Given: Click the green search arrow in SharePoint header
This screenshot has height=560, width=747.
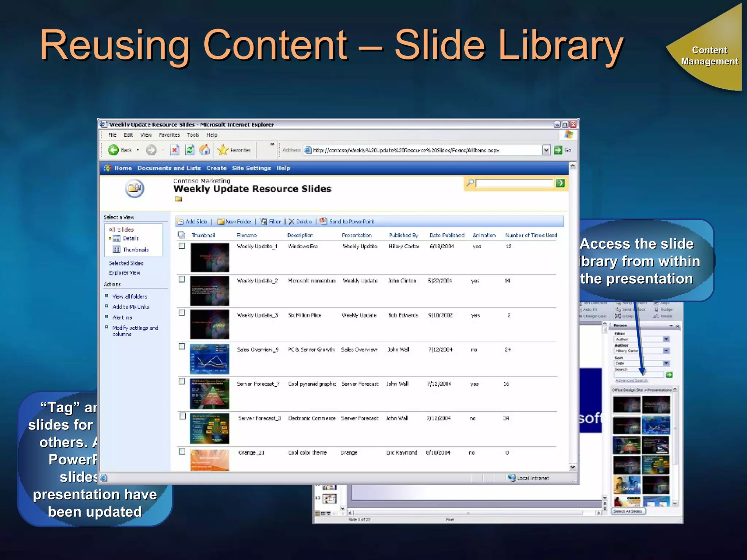Looking at the screenshot, I should click(x=560, y=183).
